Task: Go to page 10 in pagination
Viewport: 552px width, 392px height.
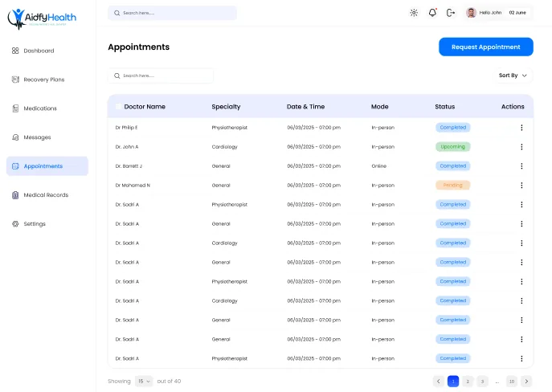Action: [512, 381]
